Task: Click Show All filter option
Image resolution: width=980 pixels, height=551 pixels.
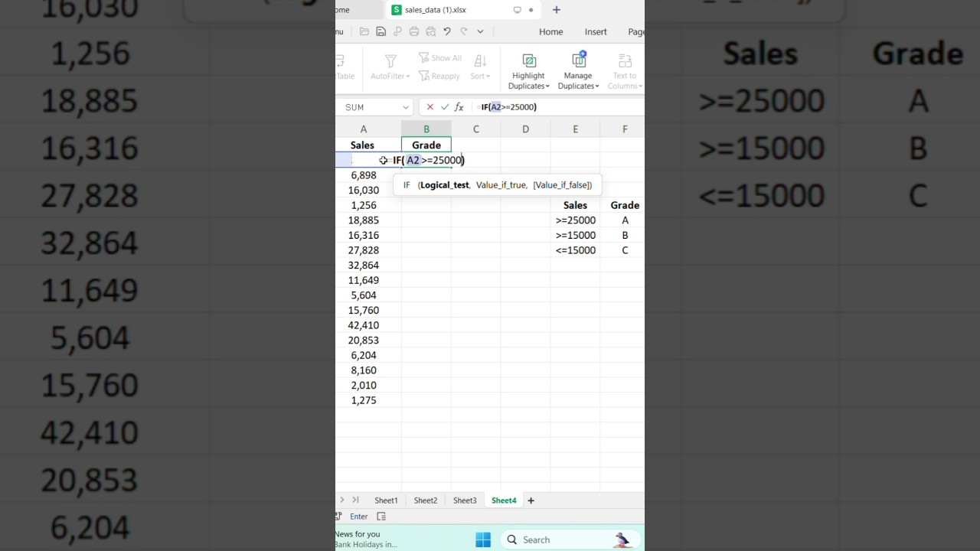Action: click(x=440, y=58)
